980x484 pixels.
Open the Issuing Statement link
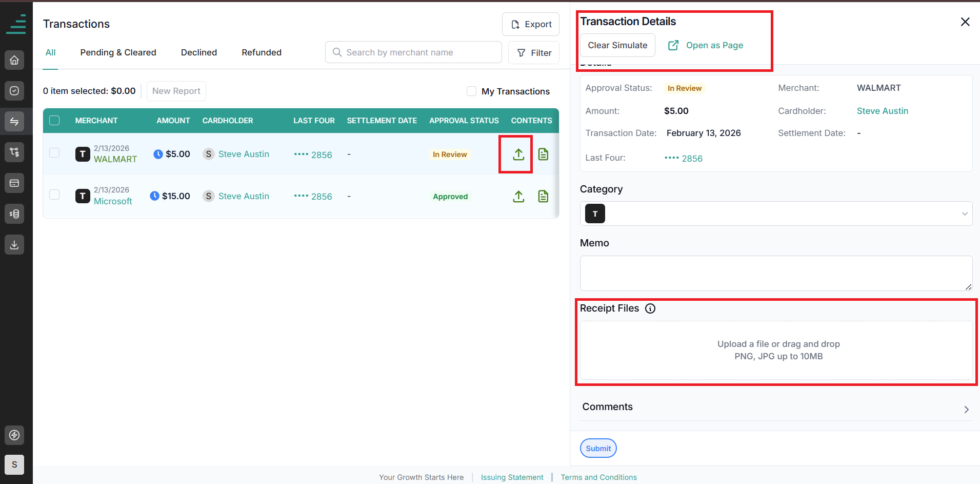512,477
